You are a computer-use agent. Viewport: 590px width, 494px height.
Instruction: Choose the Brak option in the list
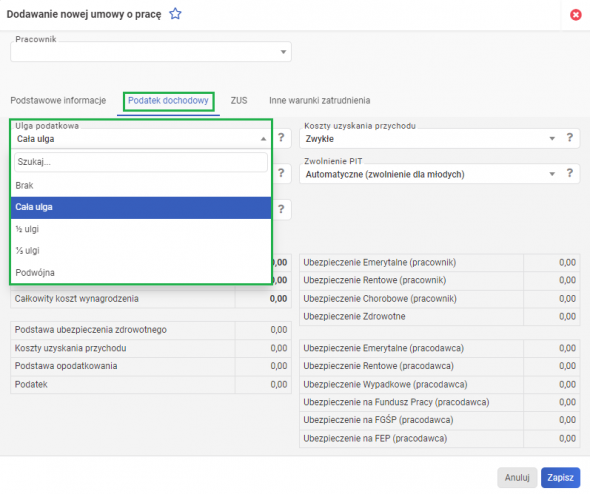(141, 185)
